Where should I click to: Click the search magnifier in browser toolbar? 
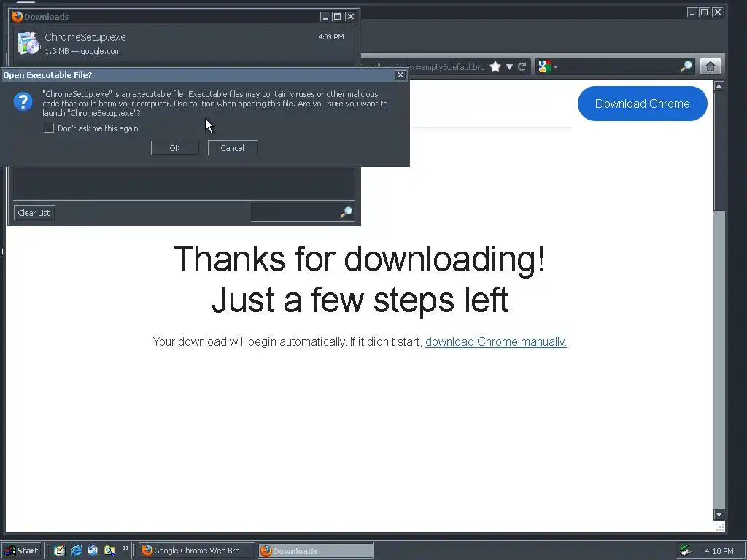tap(686, 66)
